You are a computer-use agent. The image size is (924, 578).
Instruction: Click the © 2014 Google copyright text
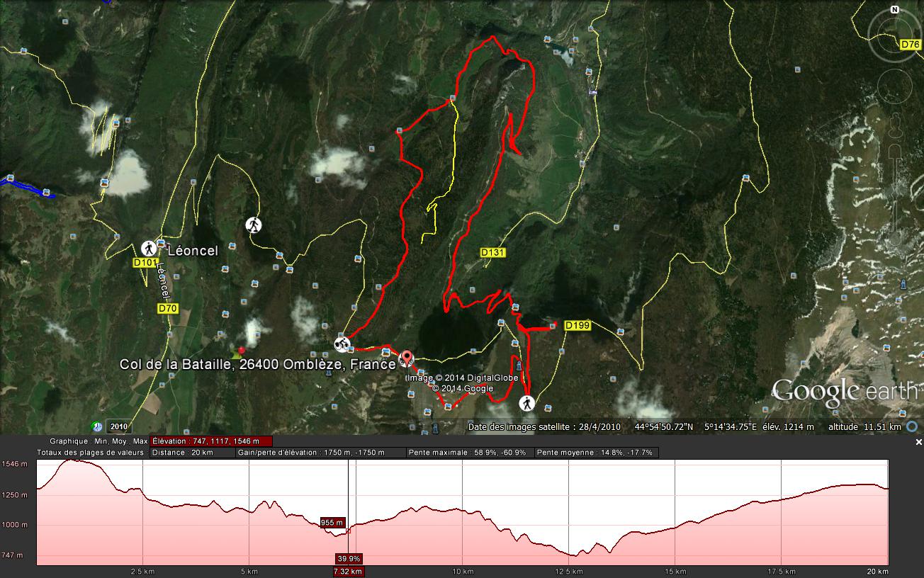[x=463, y=388]
